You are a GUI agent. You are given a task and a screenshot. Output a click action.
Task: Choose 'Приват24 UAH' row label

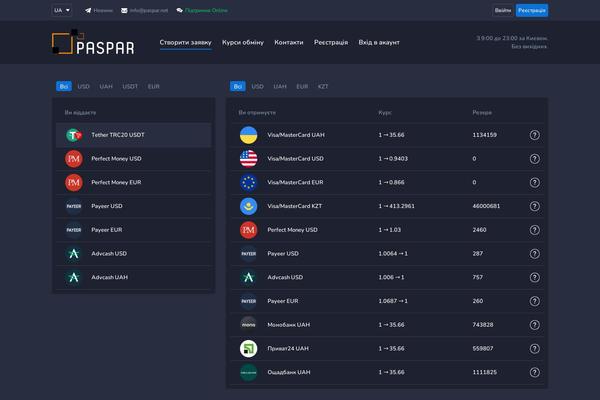(x=288, y=348)
